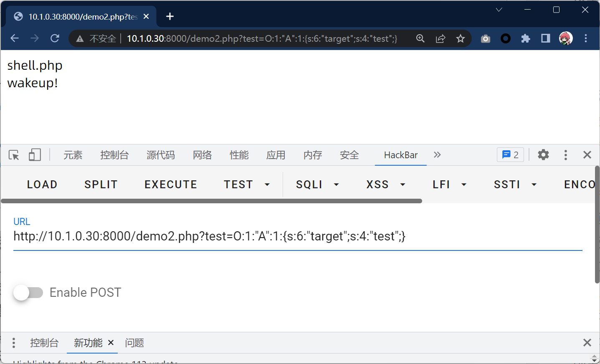
Task: Toggle the Enable POST switch
Action: [28, 293]
